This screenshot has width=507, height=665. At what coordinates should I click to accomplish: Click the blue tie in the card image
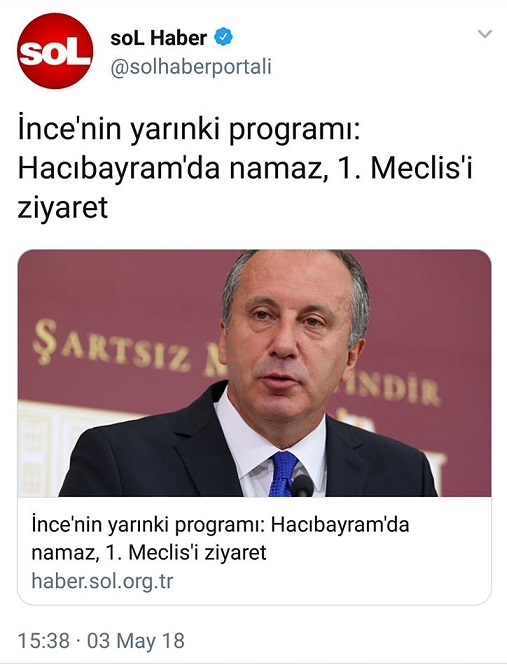[283, 473]
